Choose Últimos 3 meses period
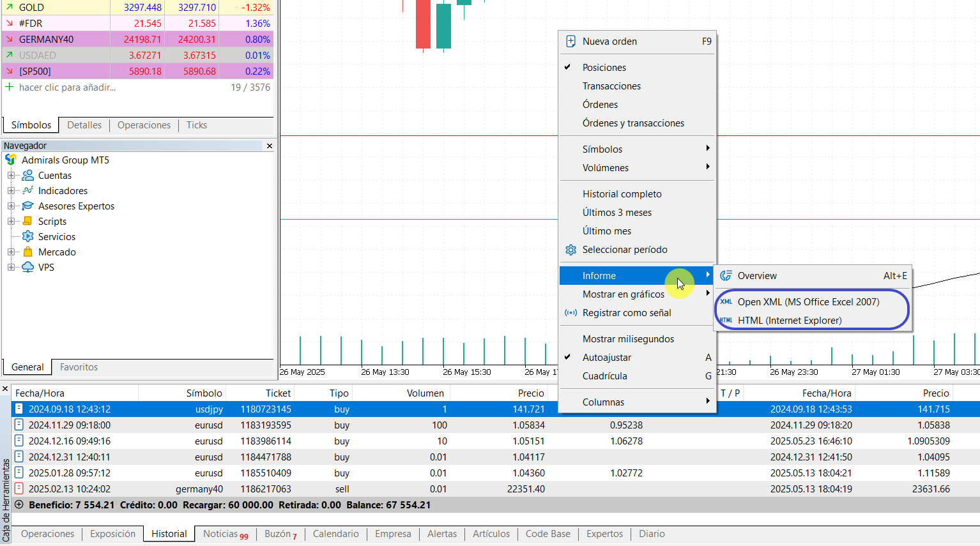 coord(636,213)
